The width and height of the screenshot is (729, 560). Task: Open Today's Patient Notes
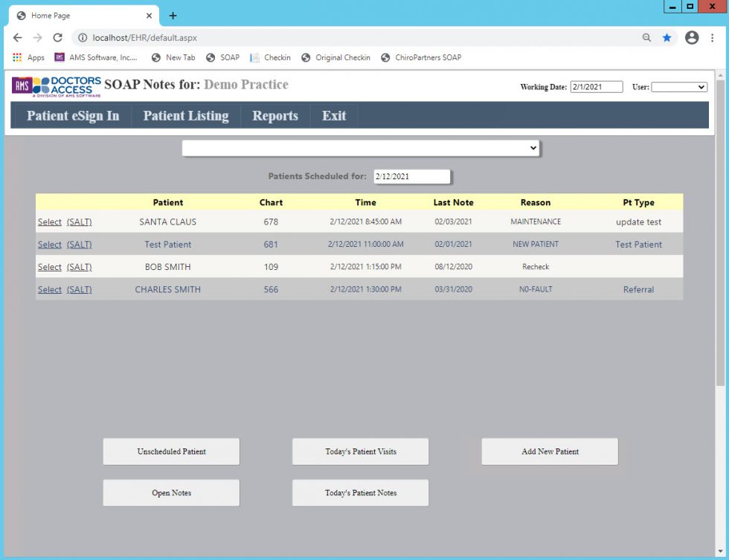[x=360, y=492]
